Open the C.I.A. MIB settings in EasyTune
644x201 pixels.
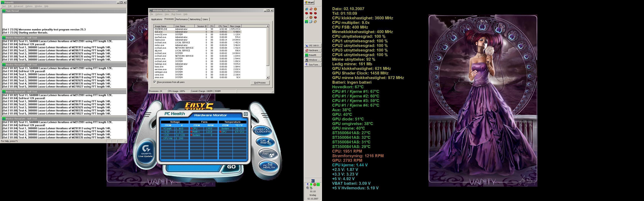265,142
